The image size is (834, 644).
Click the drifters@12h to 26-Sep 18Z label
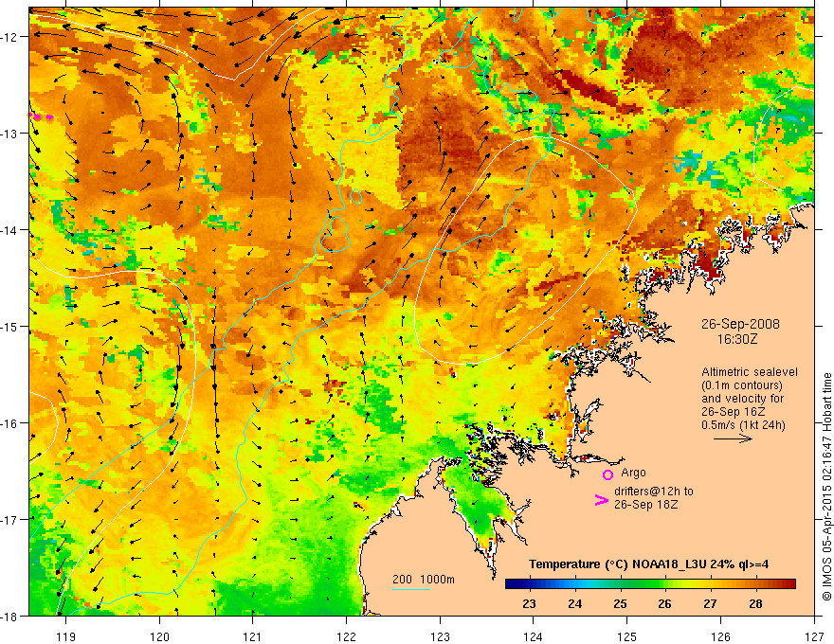point(654,498)
